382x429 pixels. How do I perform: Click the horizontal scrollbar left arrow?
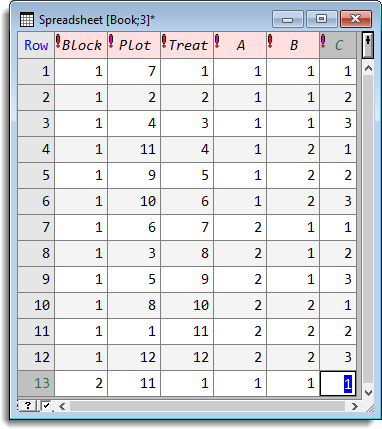62,406
